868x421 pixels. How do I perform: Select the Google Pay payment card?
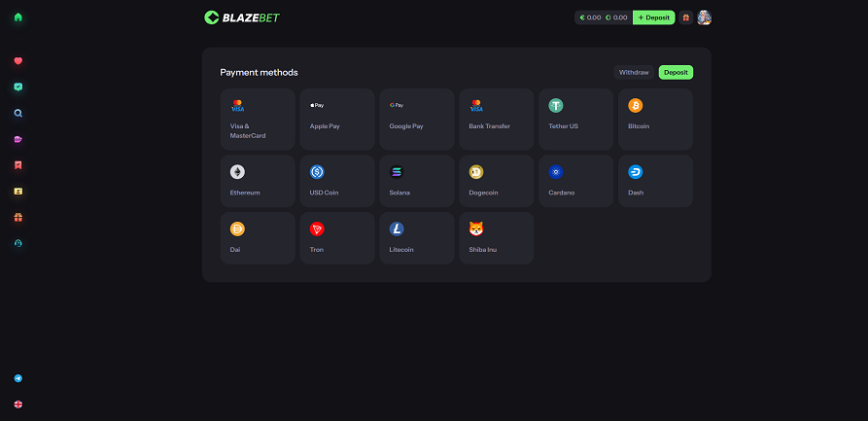point(417,119)
